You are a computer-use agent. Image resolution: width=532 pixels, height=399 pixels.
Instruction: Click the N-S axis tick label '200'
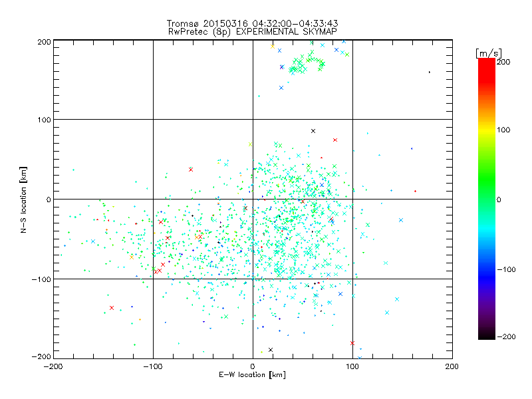(44, 42)
